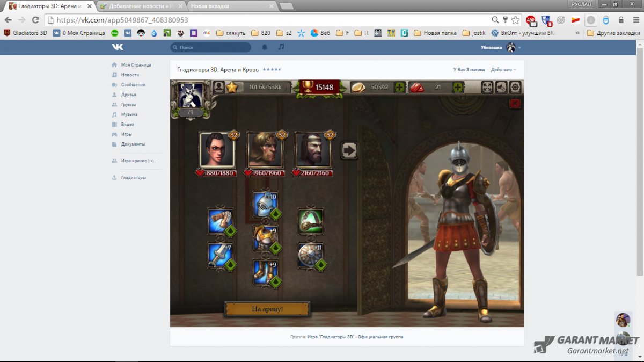The width and height of the screenshot is (644, 362).
Task: Click the red ruby gems icon
Action: pyautogui.click(x=416, y=87)
